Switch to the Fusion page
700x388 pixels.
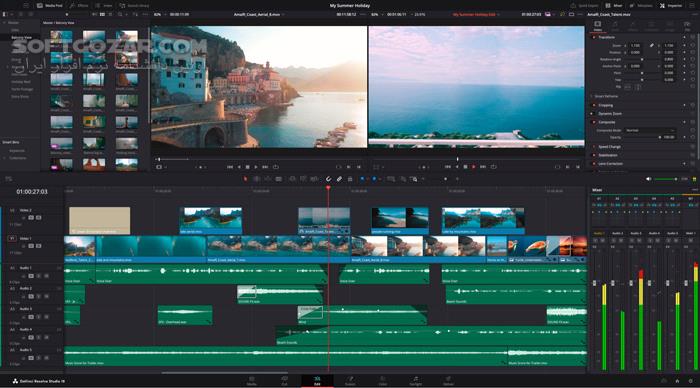click(350, 381)
